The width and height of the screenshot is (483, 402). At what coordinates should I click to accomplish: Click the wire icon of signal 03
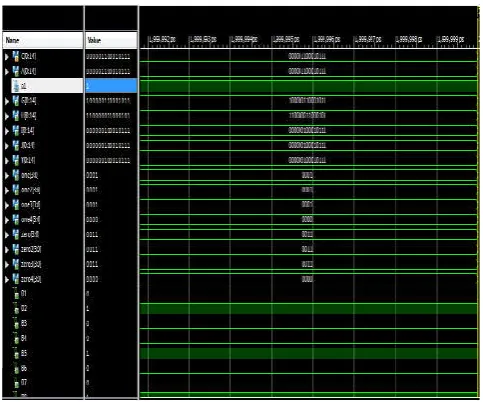click(16, 323)
